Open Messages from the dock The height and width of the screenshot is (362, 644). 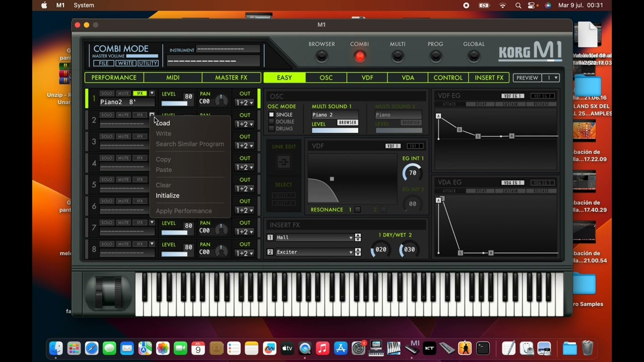pyautogui.click(x=109, y=348)
